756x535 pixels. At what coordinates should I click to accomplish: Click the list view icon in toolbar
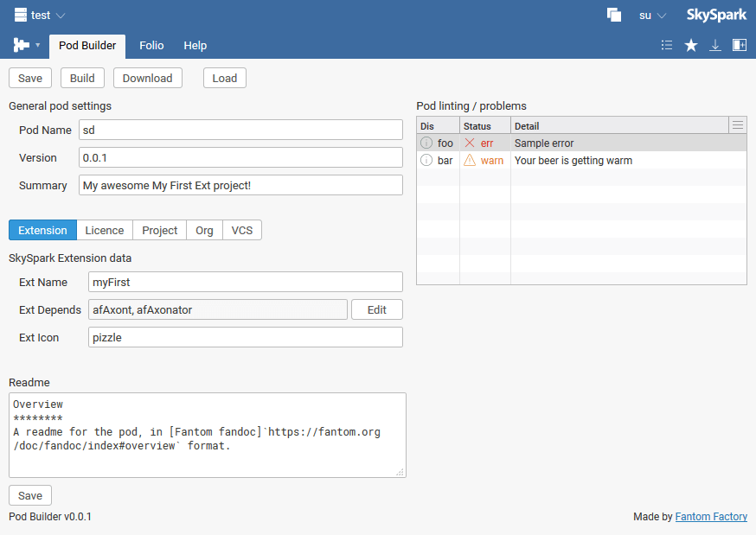click(x=667, y=45)
